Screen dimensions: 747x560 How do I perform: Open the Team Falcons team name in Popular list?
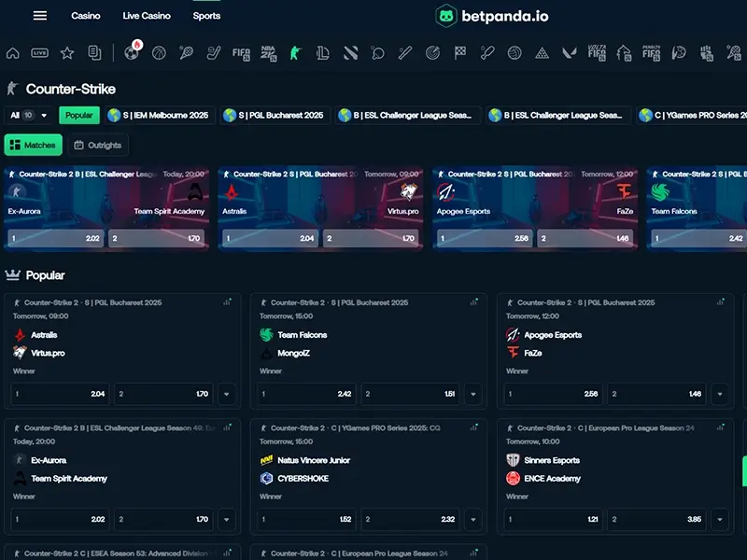[302, 335]
